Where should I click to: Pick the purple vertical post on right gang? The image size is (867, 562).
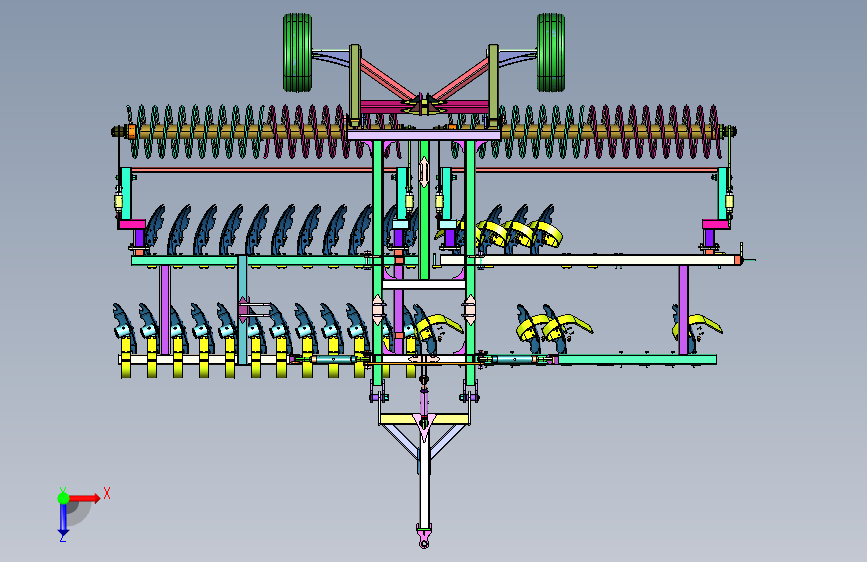pyautogui.click(x=683, y=310)
